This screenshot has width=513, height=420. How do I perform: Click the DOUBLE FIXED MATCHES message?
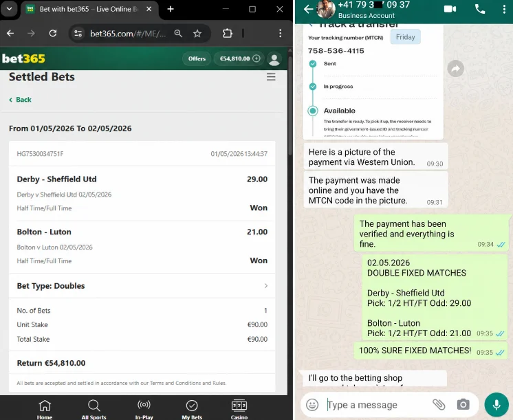(x=435, y=298)
